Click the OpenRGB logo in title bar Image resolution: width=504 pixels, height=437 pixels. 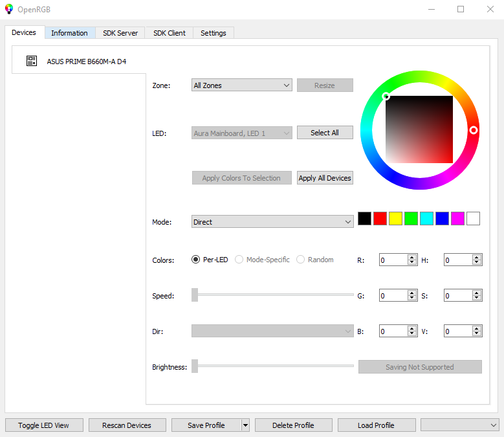9,9
